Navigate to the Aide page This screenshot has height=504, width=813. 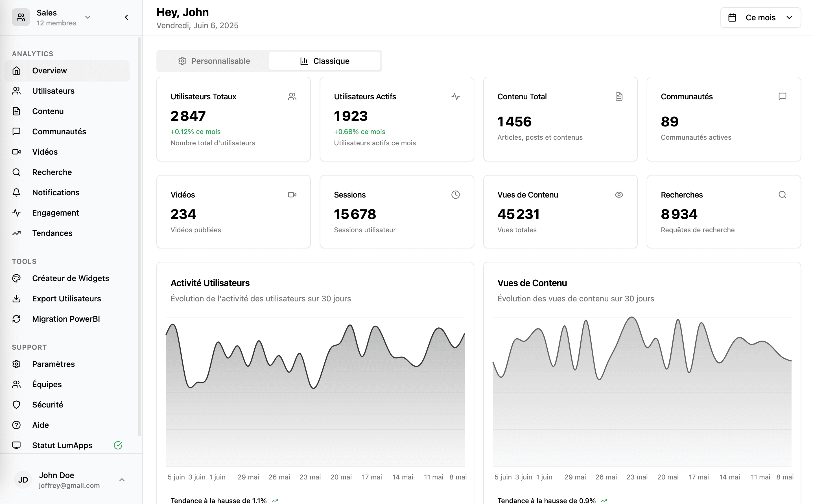coord(40,425)
